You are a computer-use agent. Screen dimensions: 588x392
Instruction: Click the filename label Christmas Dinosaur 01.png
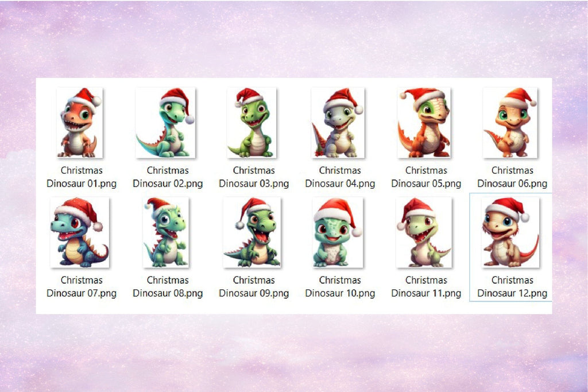coord(81,177)
